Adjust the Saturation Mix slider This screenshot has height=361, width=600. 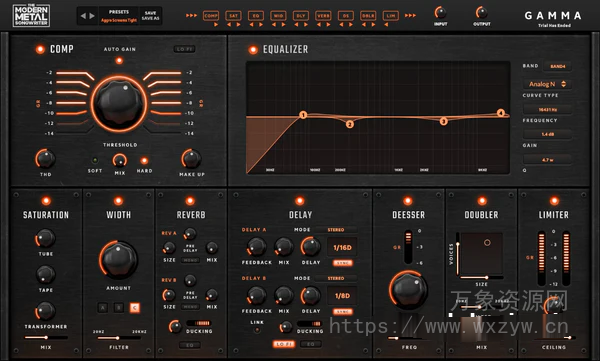(46, 338)
